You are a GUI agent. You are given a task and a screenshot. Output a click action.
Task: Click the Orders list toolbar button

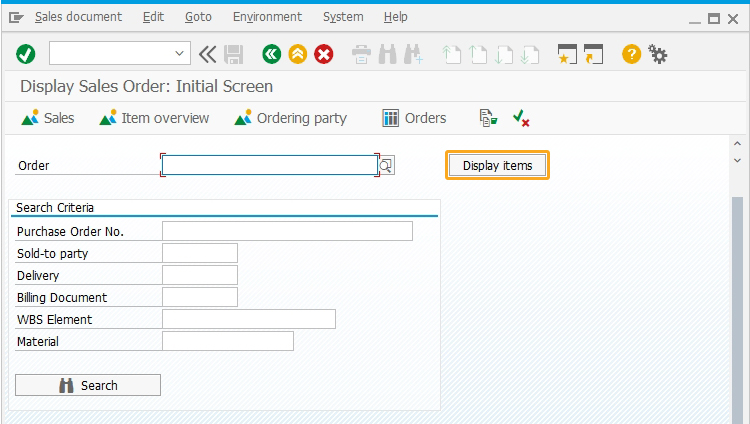[x=414, y=118]
